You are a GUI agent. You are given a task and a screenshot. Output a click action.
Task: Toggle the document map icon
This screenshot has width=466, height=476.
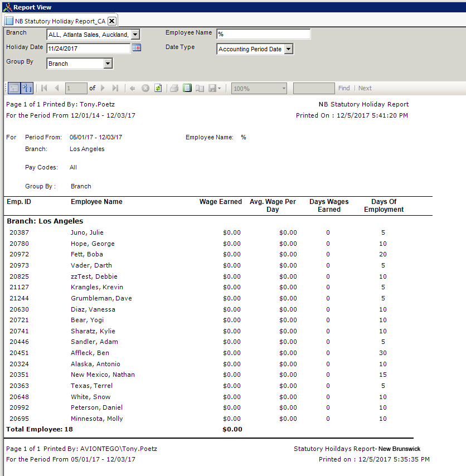27,88
